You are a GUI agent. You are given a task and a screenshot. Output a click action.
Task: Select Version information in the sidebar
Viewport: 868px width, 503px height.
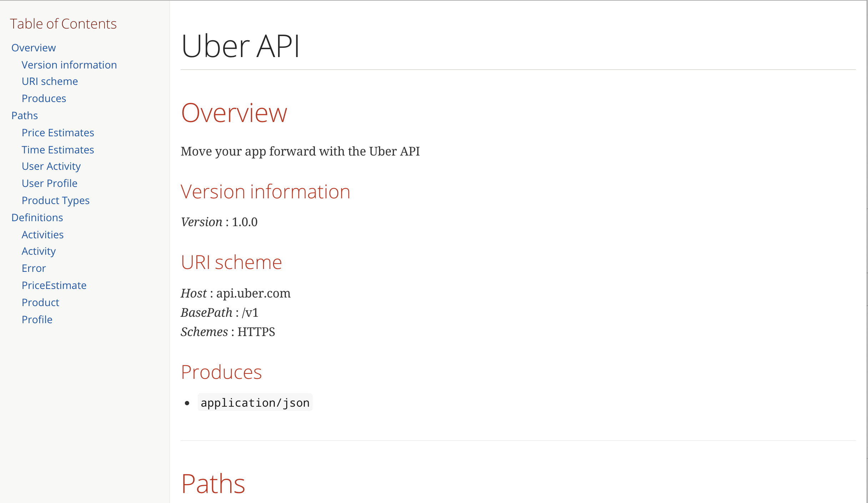pos(69,65)
